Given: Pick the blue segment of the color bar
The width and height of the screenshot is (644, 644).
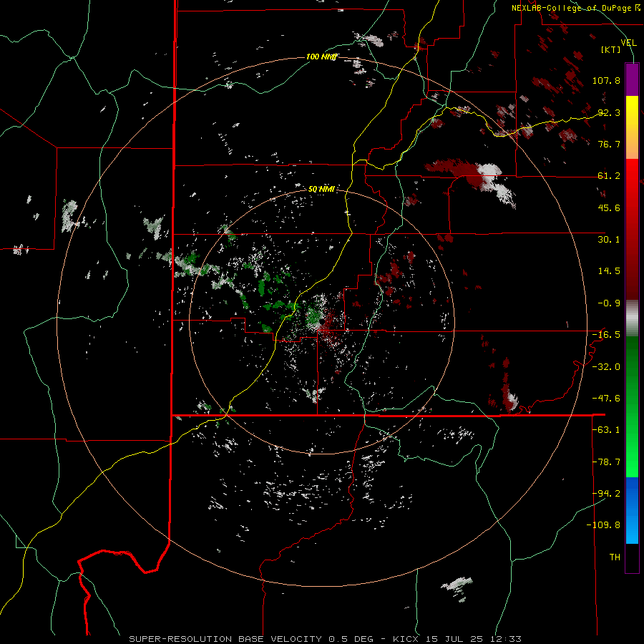Looking at the screenshot, I should coord(632,510).
